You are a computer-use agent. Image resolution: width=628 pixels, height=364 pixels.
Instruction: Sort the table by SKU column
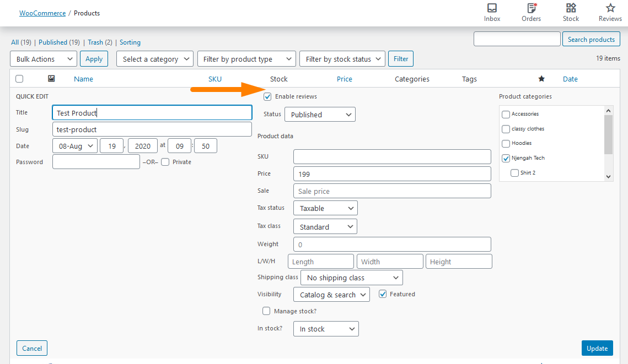coord(214,79)
